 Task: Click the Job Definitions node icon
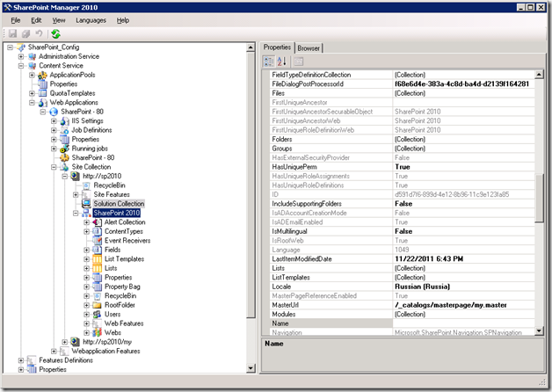(x=64, y=130)
